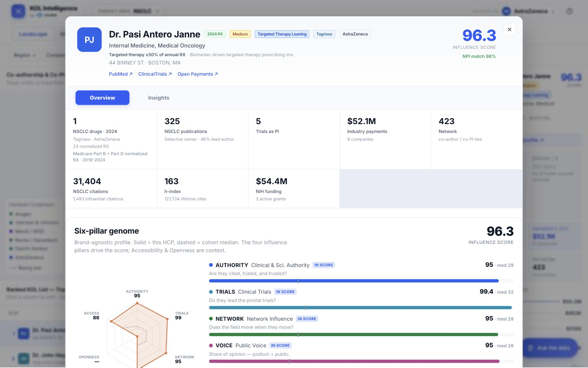Click the 423 Network stat
The image size is (588, 368).
click(x=477, y=139)
